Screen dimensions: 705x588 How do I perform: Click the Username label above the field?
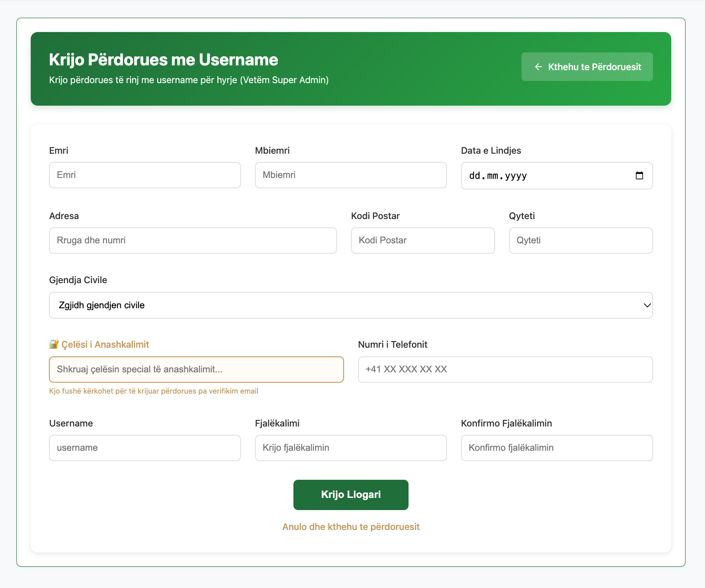click(71, 423)
